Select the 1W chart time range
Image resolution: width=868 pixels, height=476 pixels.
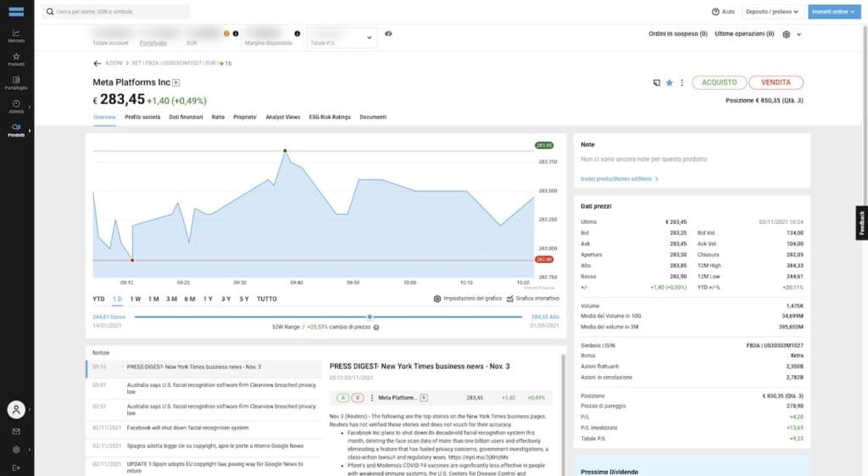(136, 299)
